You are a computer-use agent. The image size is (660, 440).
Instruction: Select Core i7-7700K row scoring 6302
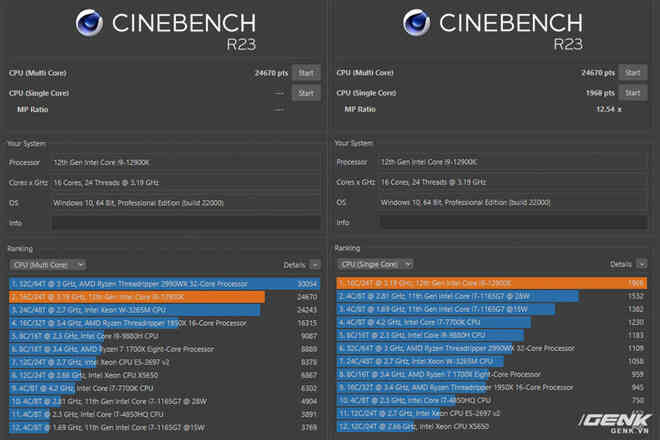(165, 388)
